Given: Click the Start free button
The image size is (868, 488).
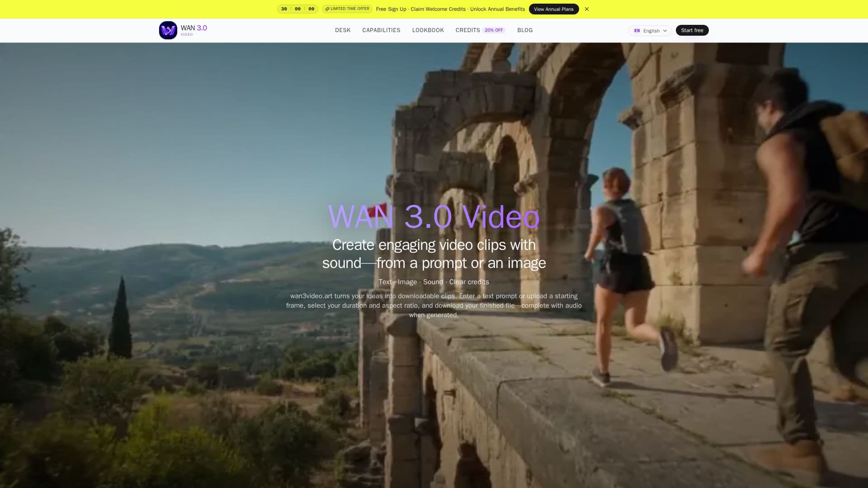Looking at the screenshot, I should [692, 30].
